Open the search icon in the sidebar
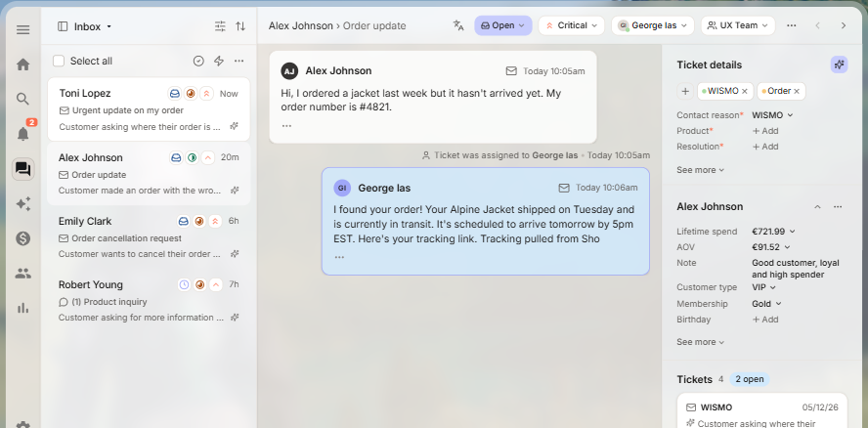The height and width of the screenshot is (428, 868). 22,99
